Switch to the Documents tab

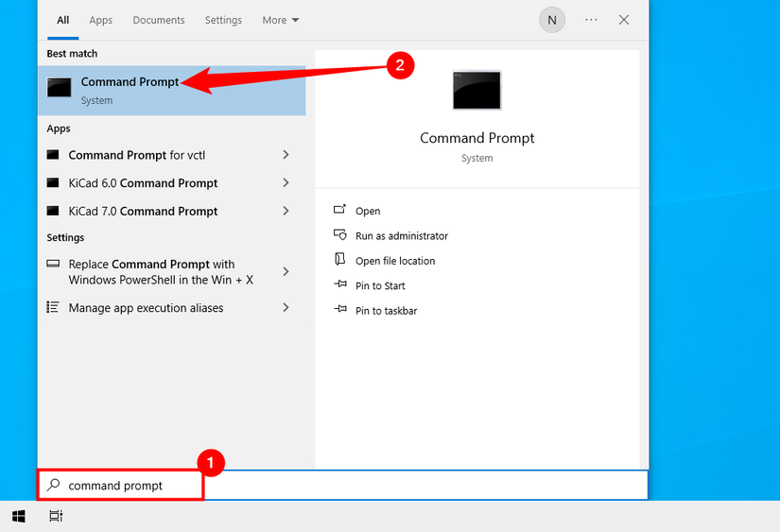(159, 20)
